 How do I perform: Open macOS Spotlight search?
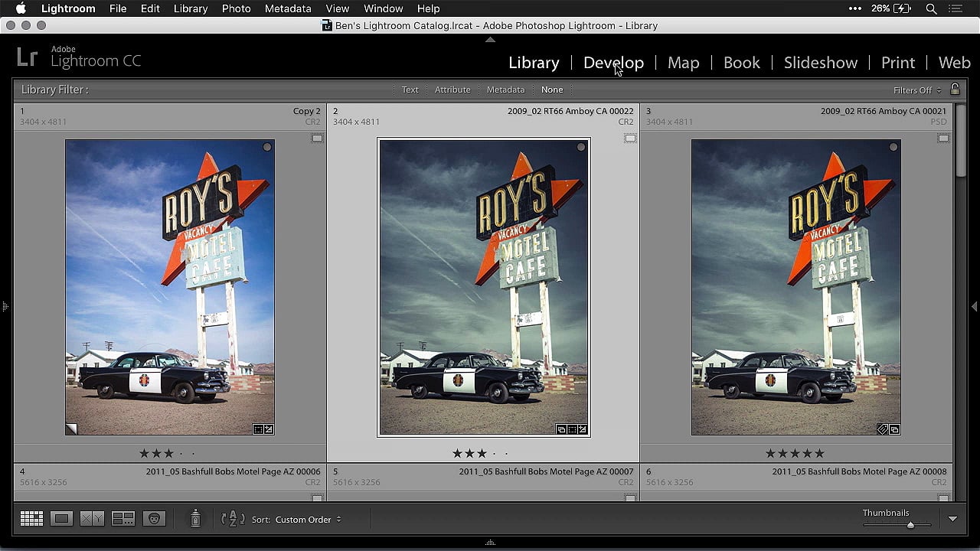tap(931, 8)
